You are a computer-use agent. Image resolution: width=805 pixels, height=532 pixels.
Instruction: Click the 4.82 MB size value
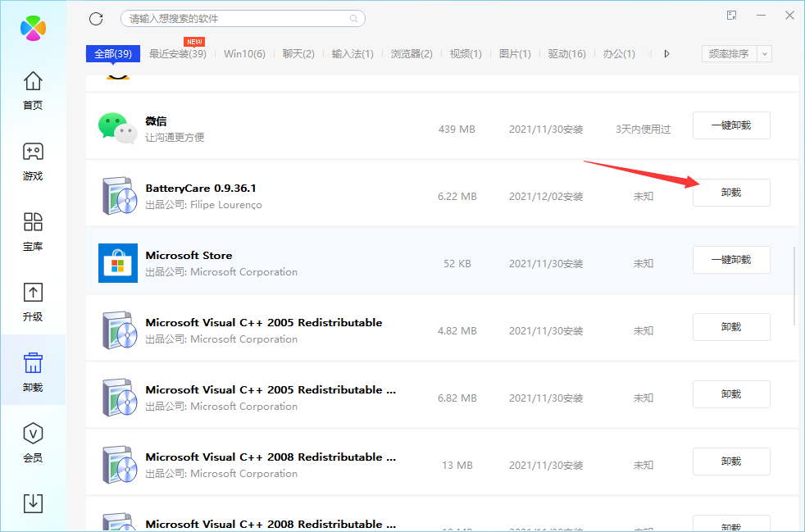pyautogui.click(x=457, y=331)
